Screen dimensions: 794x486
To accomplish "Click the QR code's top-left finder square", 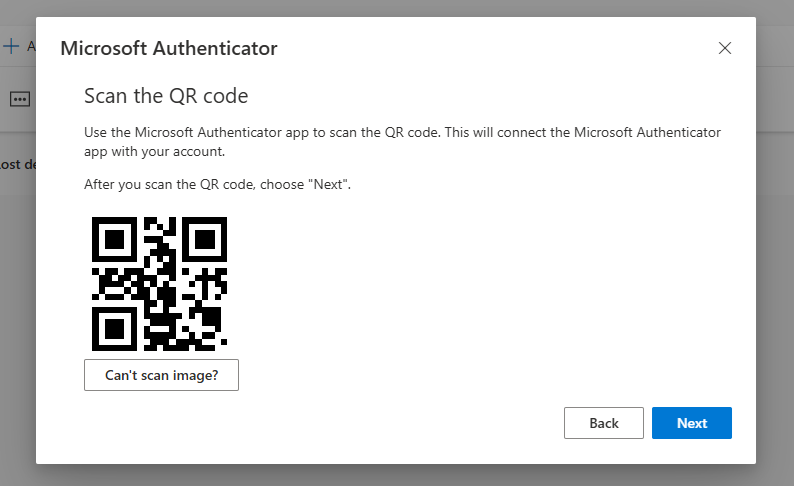I will (114, 239).
